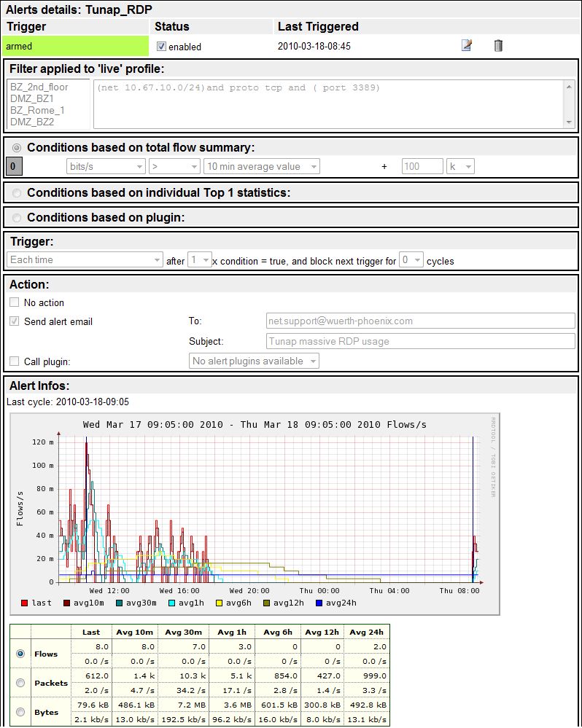Screen dimensions: 582x728
Task: Click into the filter expression text area
Action: (x=329, y=104)
